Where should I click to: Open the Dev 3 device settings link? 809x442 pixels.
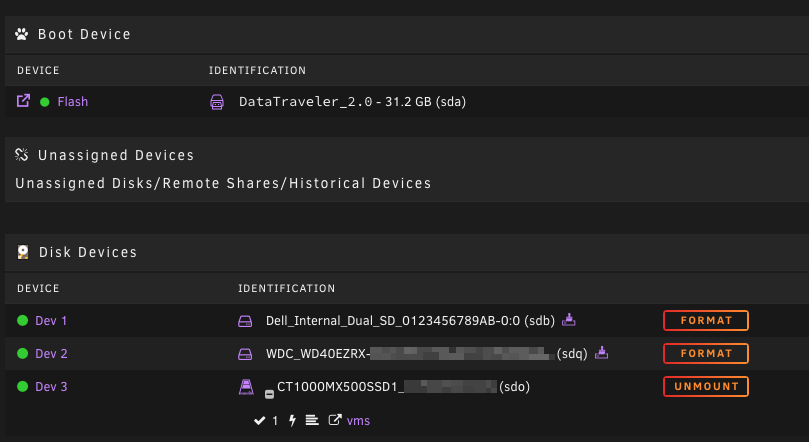pyautogui.click(x=51, y=387)
